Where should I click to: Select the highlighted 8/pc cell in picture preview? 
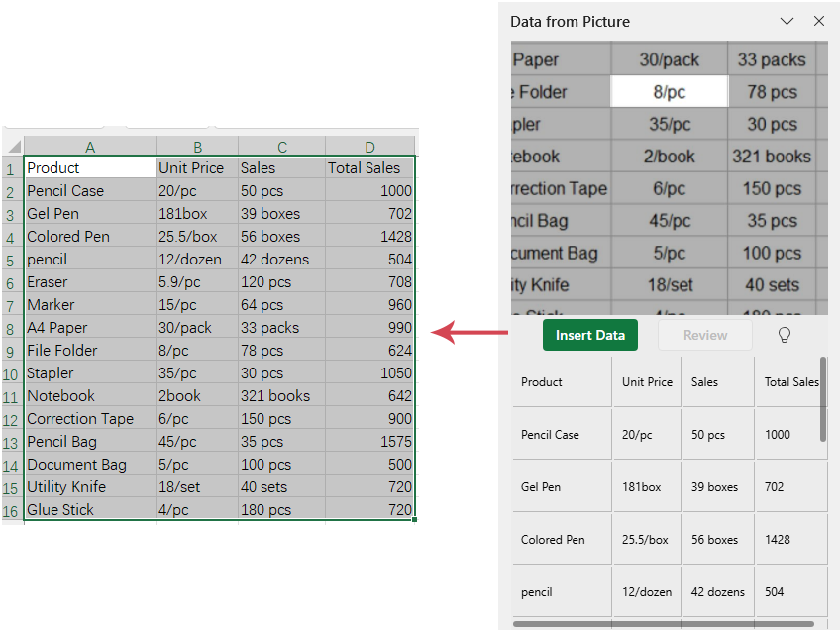(670, 92)
